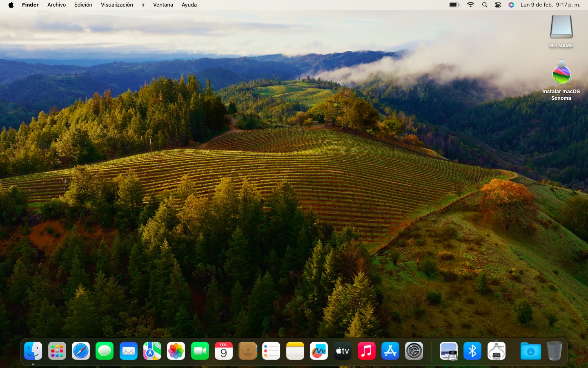Image resolution: width=588 pixels, height=368 pixels.
Task: Click the Wi-Fi status icon
Action: coord(470,5)
